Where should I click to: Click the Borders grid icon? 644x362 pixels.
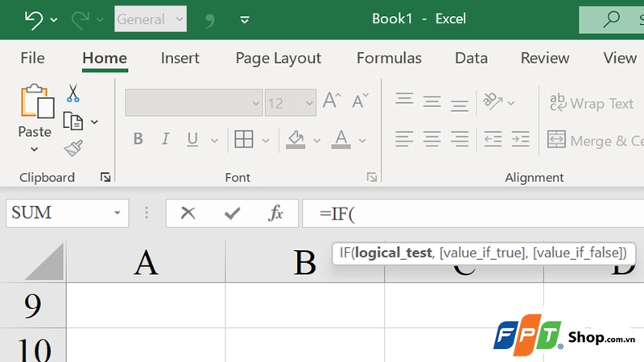(244, 139)
